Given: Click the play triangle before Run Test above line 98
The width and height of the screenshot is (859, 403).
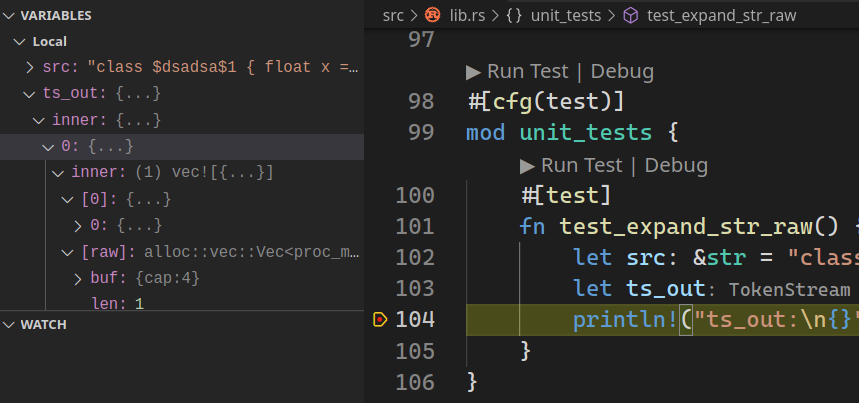Looking at the screenshot, I should [x=473, y=72].
